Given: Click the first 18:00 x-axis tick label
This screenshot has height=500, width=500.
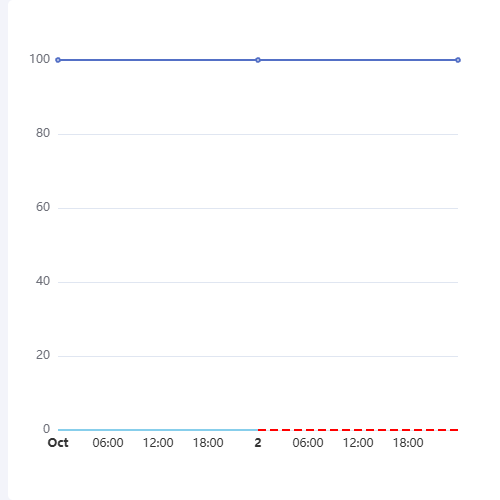Looking at the screenshot, I should (208, 443).
